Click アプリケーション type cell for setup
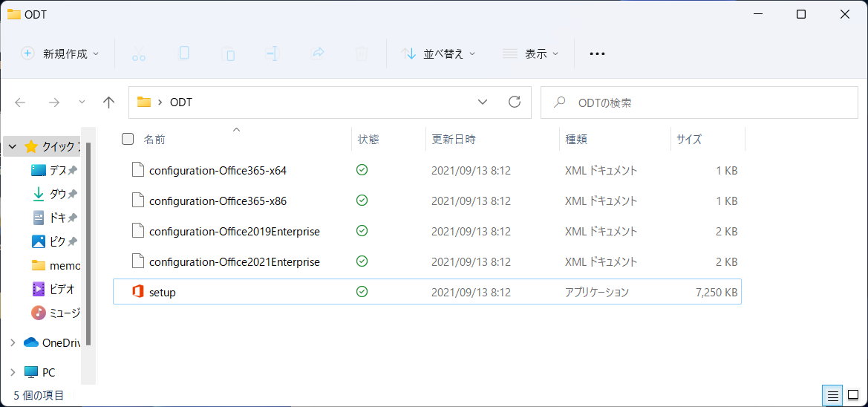 [x=597, y=292]
